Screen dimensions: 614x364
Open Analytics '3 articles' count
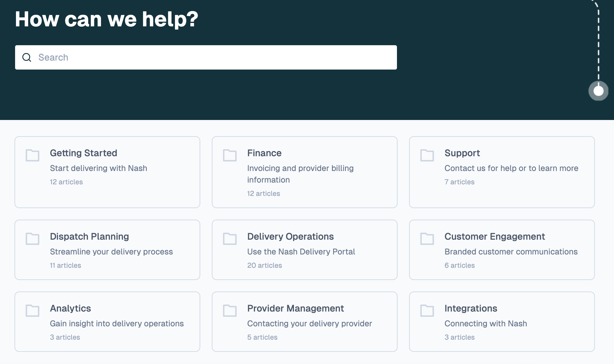(x=65, y=337)
